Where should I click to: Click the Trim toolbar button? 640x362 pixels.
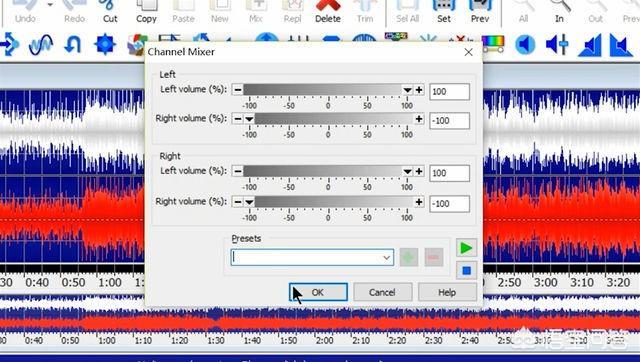(364, 12)
